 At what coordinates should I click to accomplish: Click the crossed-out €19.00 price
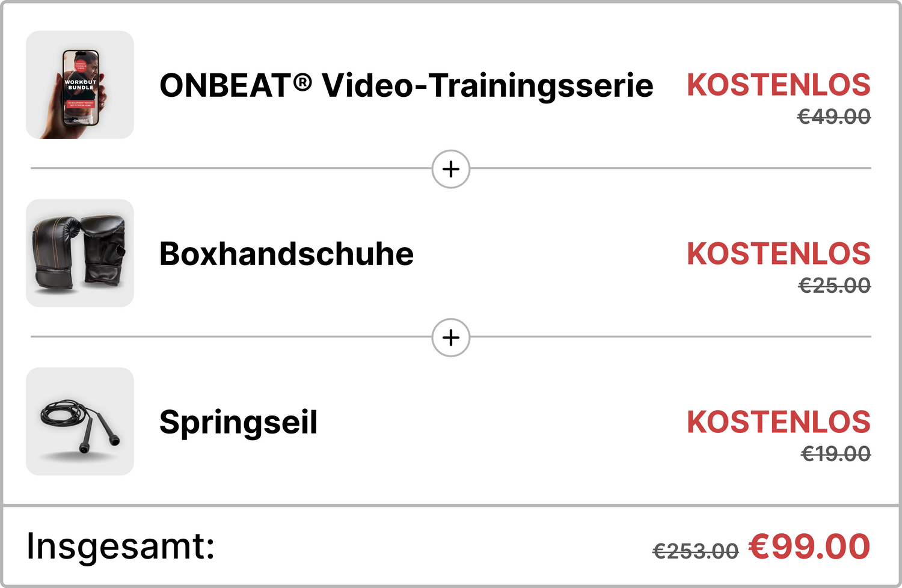(x=835, y=454)
